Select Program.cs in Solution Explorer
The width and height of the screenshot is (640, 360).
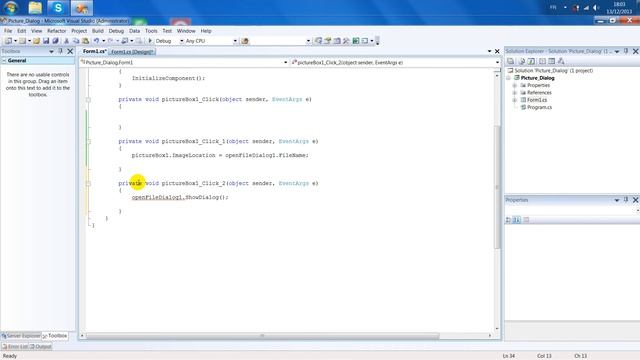[539, 108]
